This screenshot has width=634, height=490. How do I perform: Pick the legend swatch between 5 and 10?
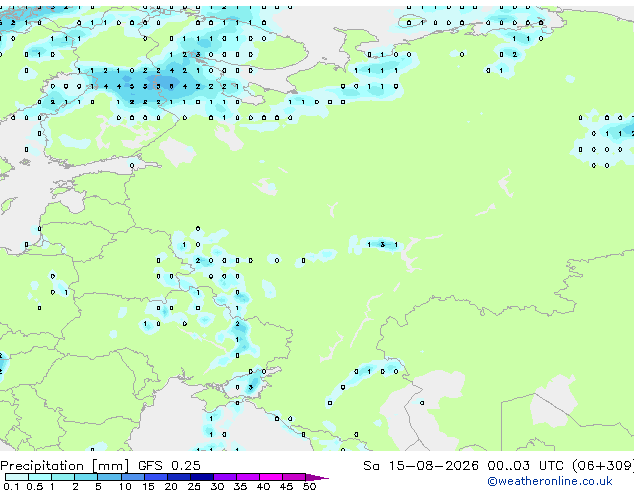(109, 477)
